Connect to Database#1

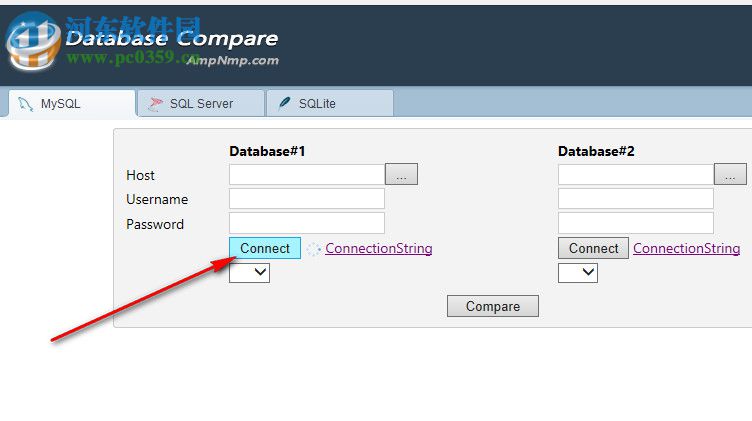[265, 248]
